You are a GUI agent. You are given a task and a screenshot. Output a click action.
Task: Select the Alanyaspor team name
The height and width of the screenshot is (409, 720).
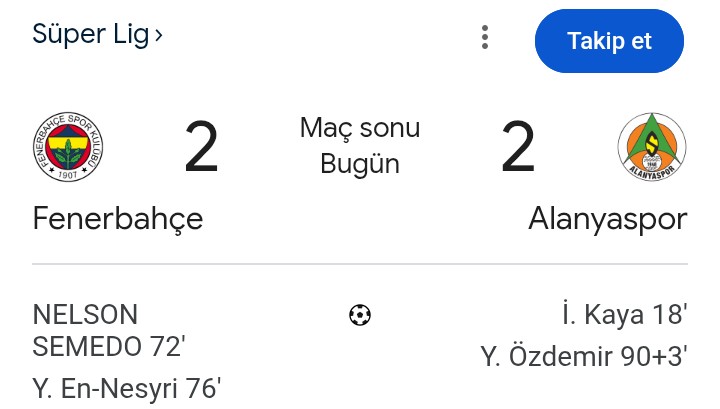(608, 218)
